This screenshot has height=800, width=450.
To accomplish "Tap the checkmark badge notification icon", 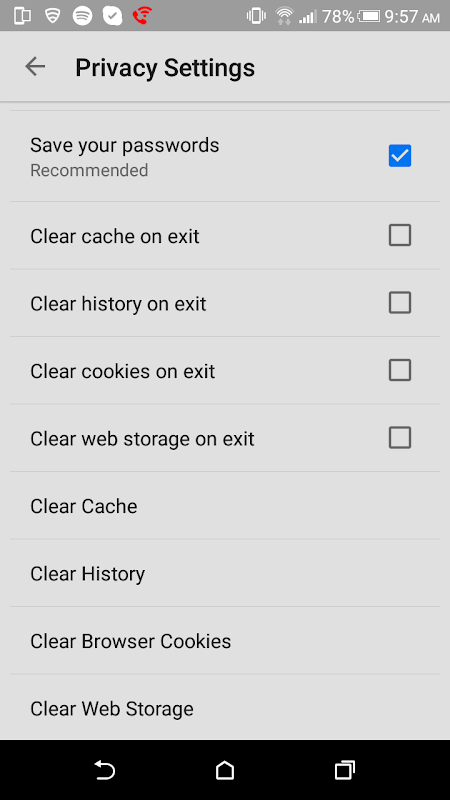I will tap(112, 16).
